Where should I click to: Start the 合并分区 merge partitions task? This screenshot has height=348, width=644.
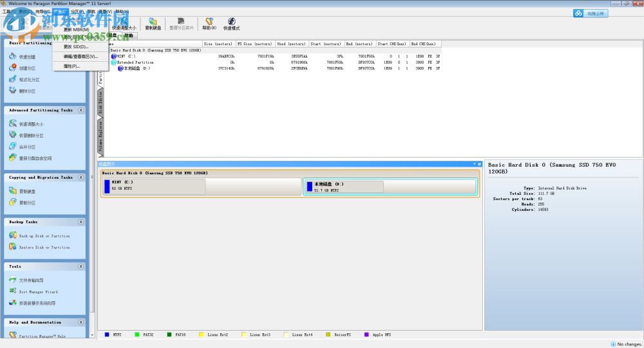[23, 147]
